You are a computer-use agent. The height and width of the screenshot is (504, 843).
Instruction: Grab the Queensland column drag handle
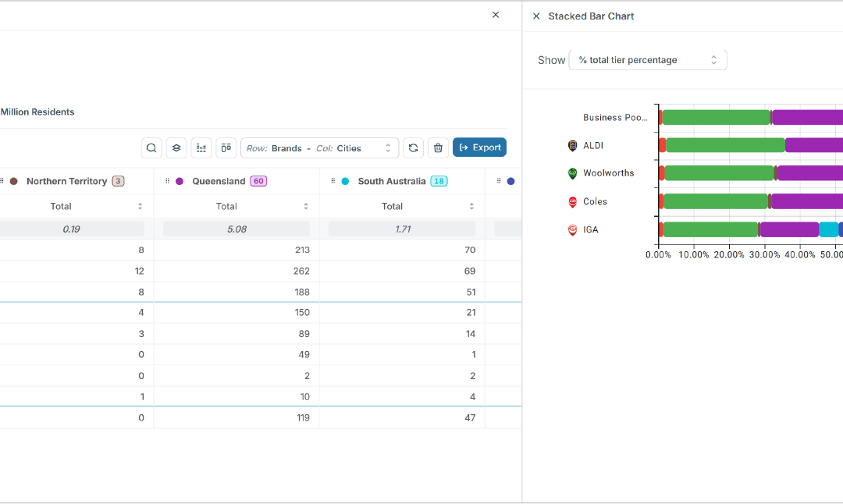[x=167, y=181]
